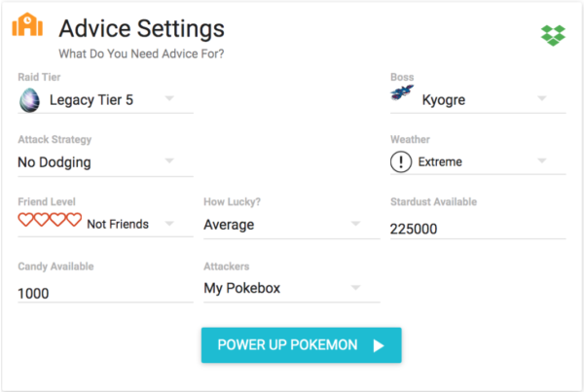Click the Dropbox icon
The width and height of the screenshot is (584, 392).
click(553, 35)
